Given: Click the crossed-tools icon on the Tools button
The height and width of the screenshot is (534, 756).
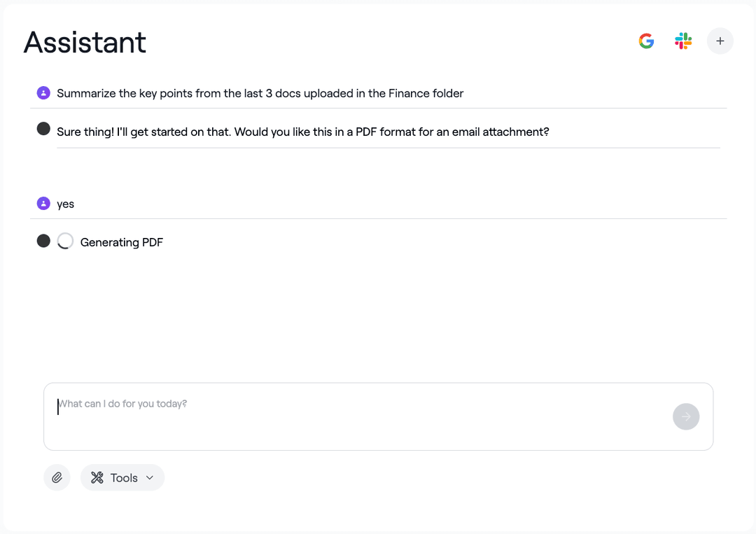Looking at the screenshot, I should (98, 477).
